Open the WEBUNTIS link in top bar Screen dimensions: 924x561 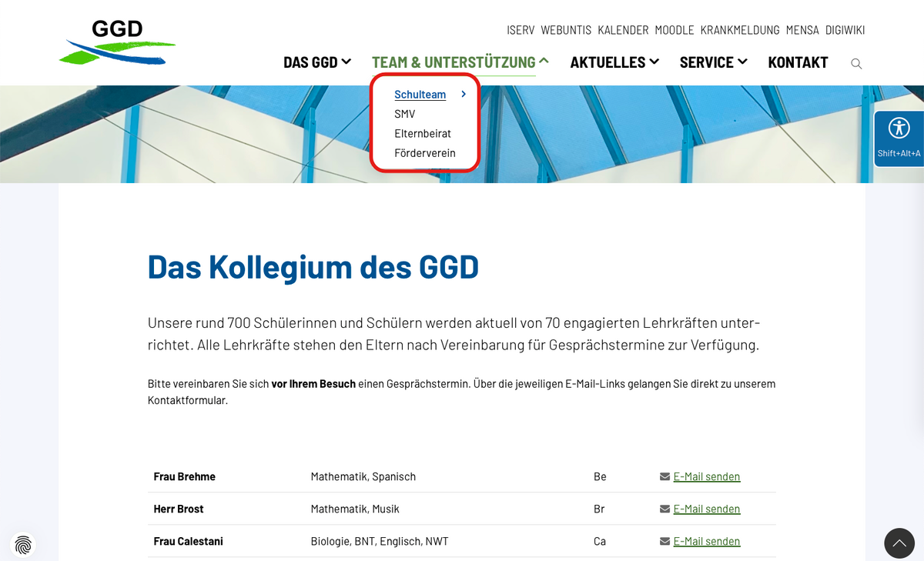coord(566,30)
